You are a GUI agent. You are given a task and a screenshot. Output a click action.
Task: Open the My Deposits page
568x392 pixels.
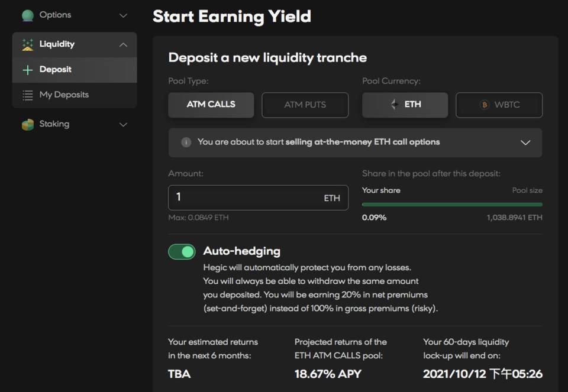(x=64, y=95)
